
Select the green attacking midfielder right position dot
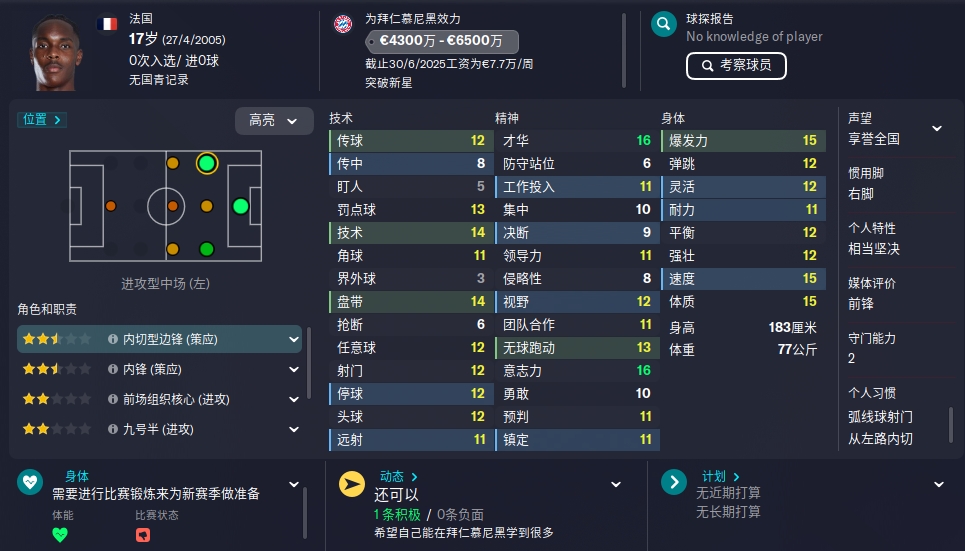[x=207, y=249]
